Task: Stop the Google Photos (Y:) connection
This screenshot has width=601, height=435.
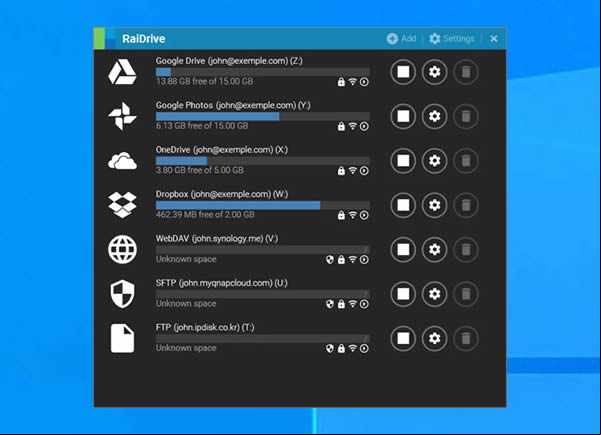Action: coord(403,116)
